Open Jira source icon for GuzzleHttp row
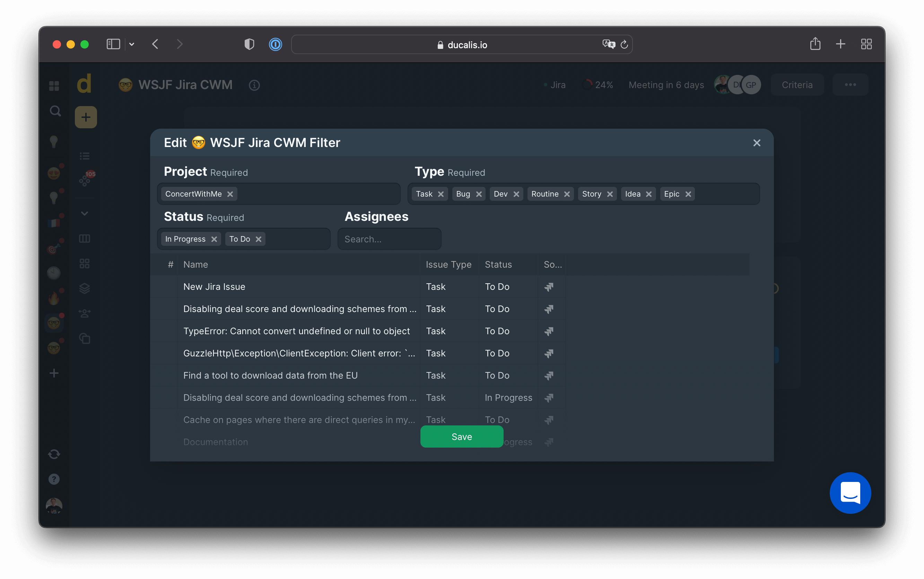The width and height of the screenshot is (924, 579). click(x=549, y=353)
